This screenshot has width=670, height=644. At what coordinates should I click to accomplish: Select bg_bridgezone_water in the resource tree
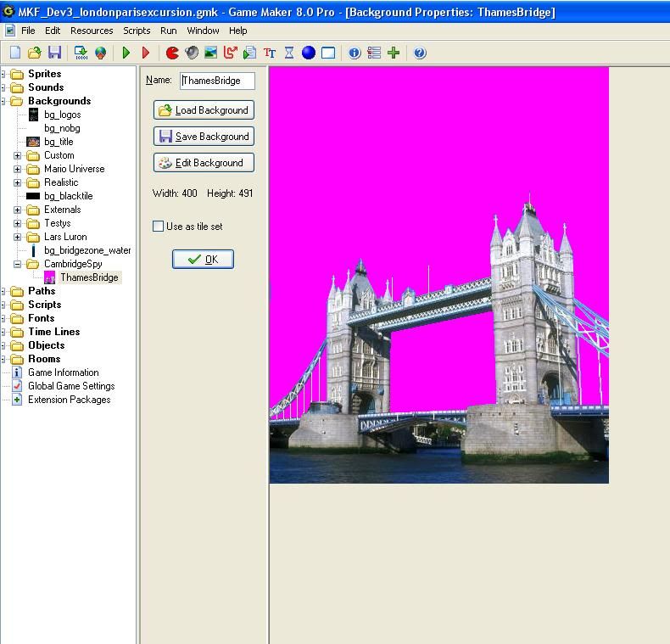pos(87,250)
